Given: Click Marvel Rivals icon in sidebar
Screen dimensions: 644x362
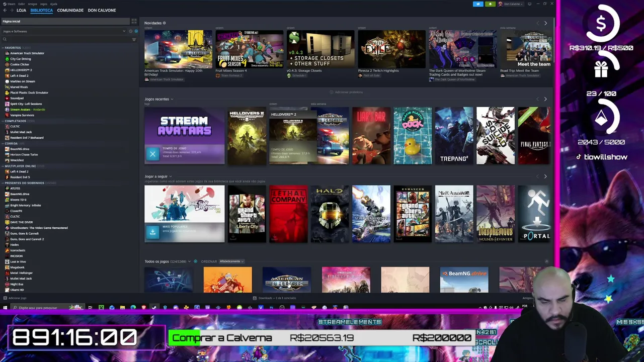Looking at the screenshot, I should (x=7, y=87).
